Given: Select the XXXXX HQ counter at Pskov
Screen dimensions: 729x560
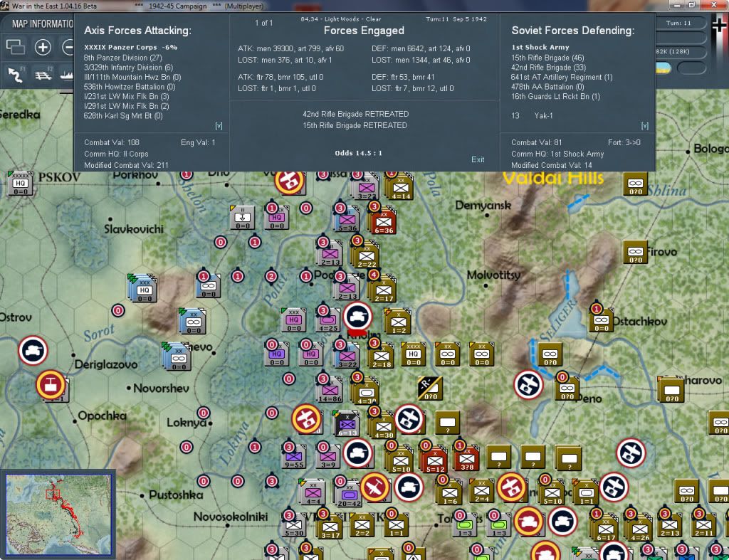Looking at the screenshot, I should tap(21, 183).
